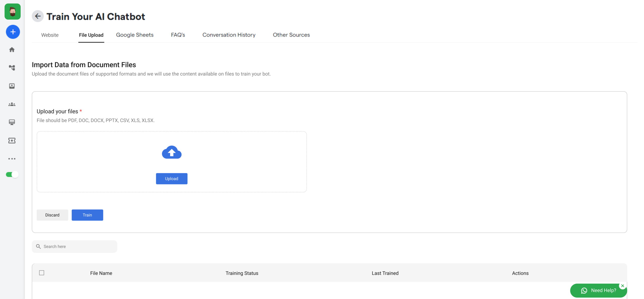Click the Discard button
This screenshot has width=644, height=299.
click(52, 215)
